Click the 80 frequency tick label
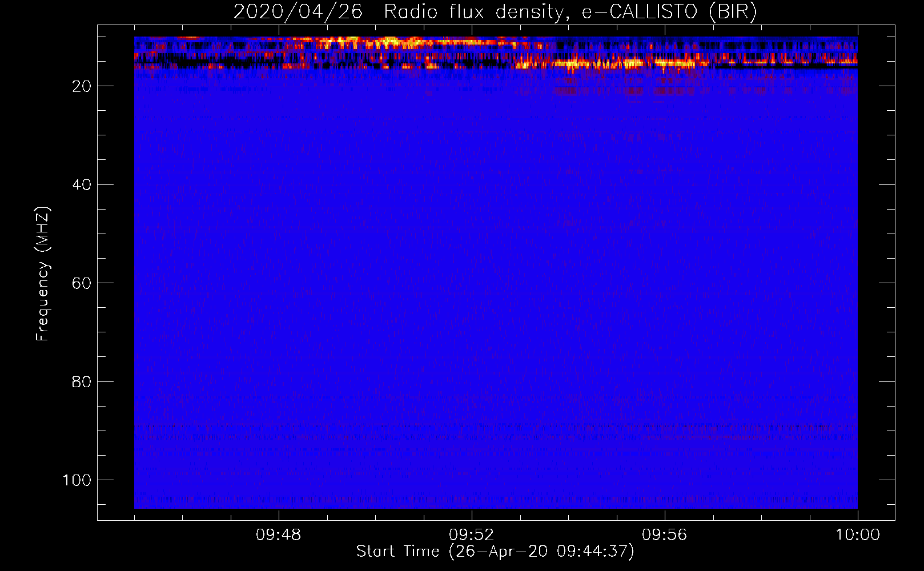The width and height of the screenshot is (924, 571). tap(82, 381)
